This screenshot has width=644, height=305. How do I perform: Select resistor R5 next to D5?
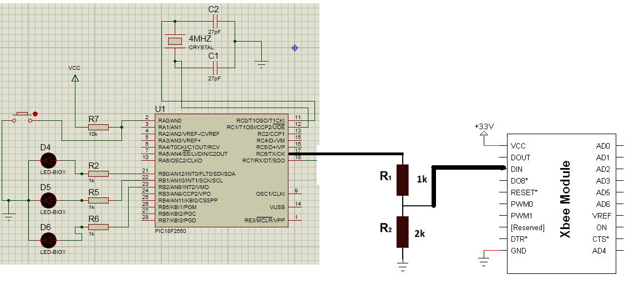[99, 200]
